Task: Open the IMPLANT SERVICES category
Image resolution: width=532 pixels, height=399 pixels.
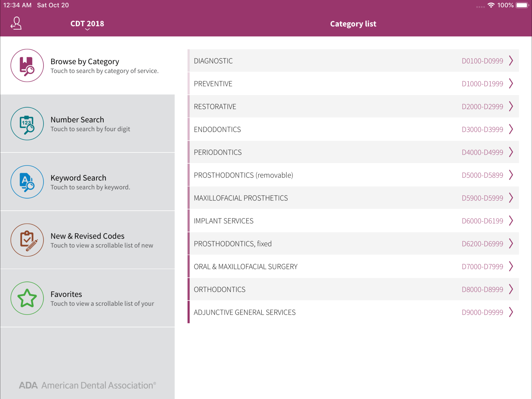Action: pyautogui.click(x=353, y=221)
